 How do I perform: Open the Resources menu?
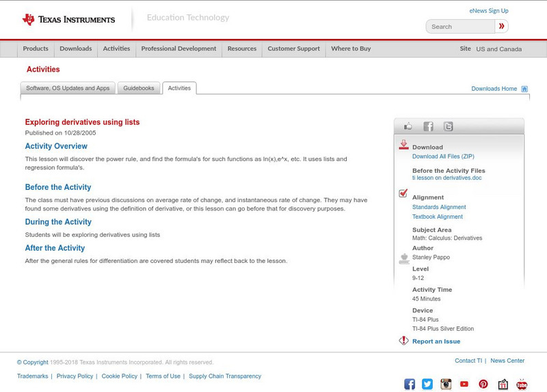point(242,48)
